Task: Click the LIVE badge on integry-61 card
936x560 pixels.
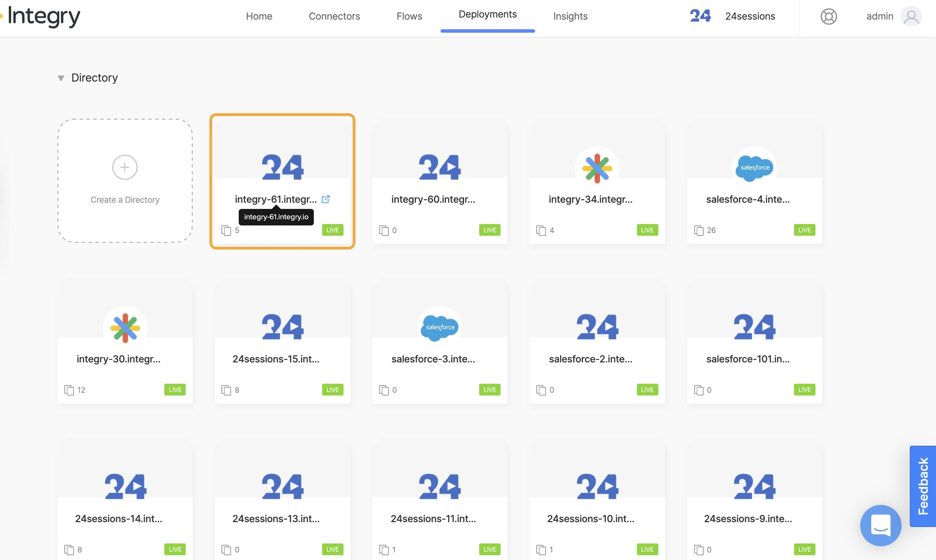Action: pyautogui.click(x=332, y=230)
